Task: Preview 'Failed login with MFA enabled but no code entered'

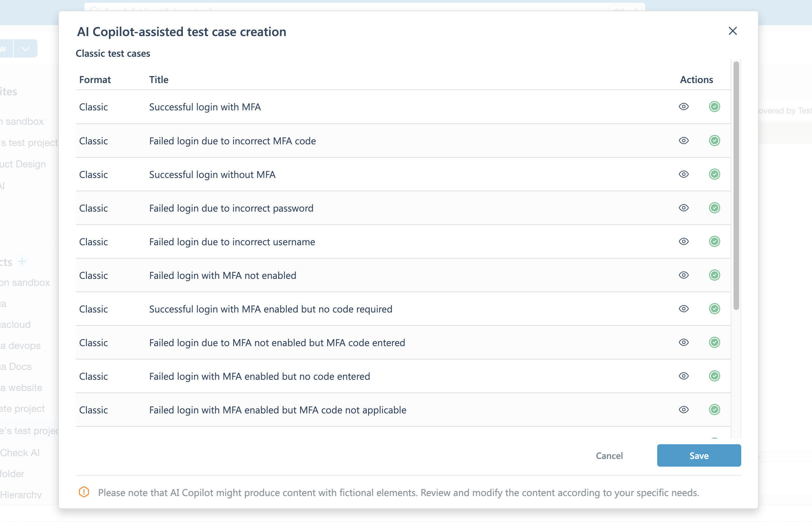Action: coord(683,376)
